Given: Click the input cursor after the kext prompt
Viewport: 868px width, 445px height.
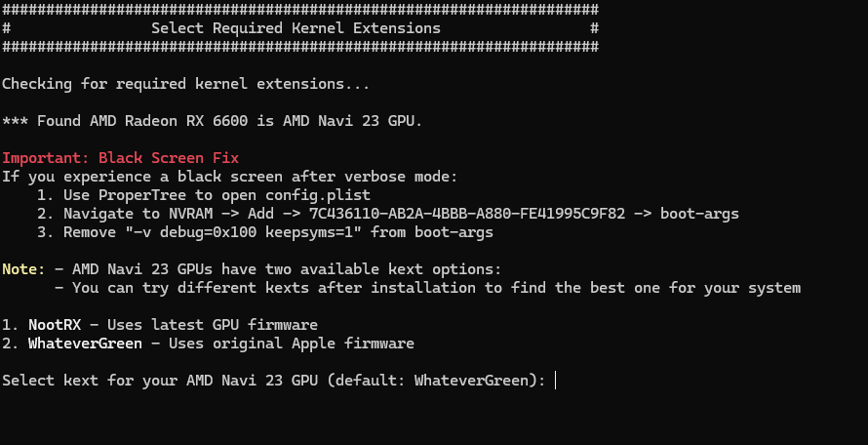Looking at the screenshot, I should [555, 381].
